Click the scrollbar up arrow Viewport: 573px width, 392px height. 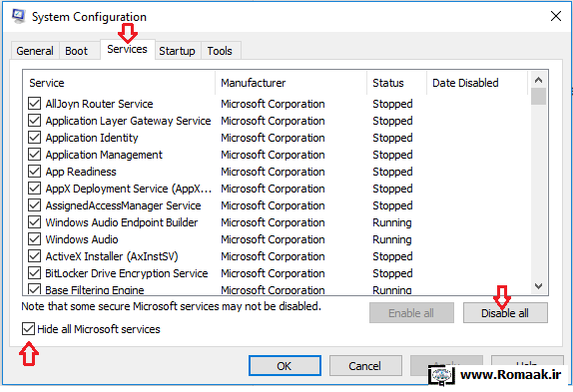point(538,80)
